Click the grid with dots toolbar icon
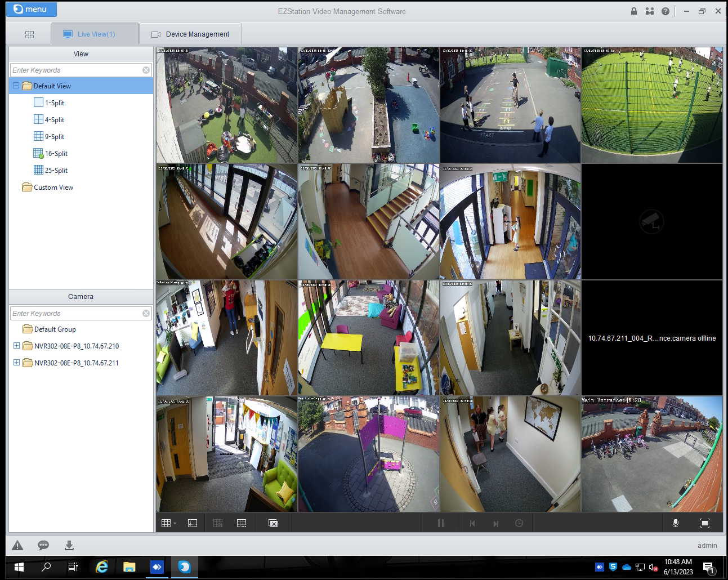Image resolution: width=728 pixels, height=580 pixels. pos(242,523)
